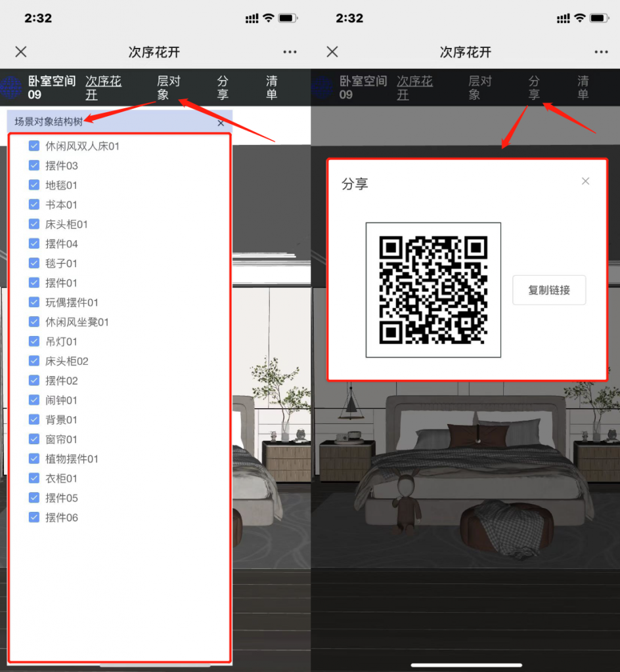Select the dimmed 清单 item in right phone nav bar
This screenshot has height=672, width=620.
[583, 87]
